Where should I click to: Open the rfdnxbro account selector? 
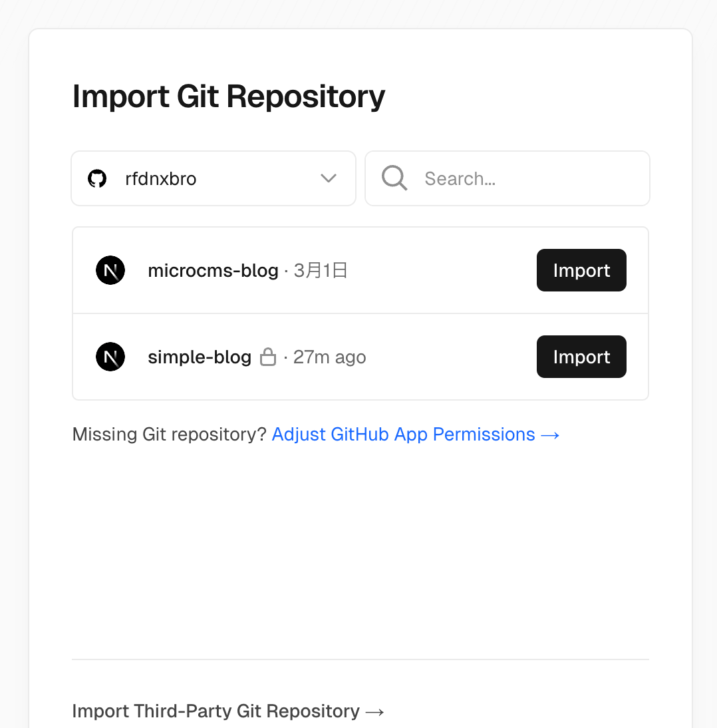(x=214, y=178)
